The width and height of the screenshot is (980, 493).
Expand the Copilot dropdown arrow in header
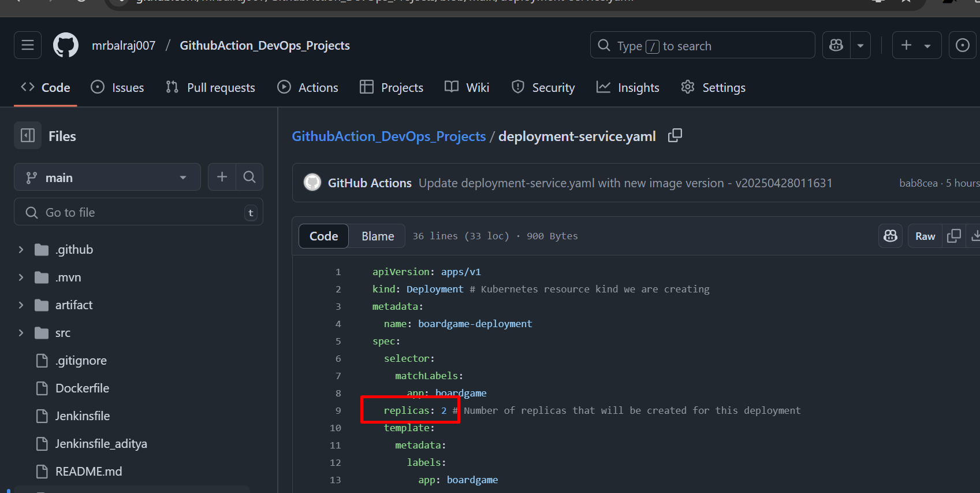click(860, 45)
